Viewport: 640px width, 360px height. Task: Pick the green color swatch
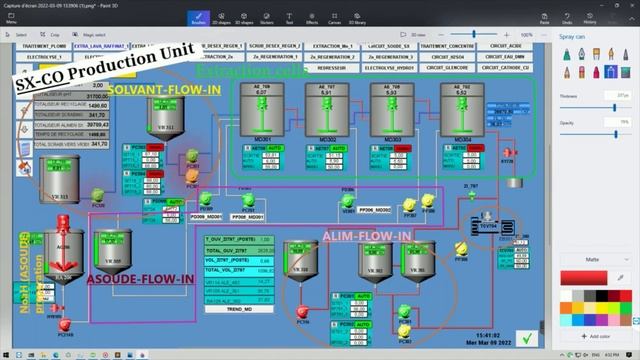625,308
